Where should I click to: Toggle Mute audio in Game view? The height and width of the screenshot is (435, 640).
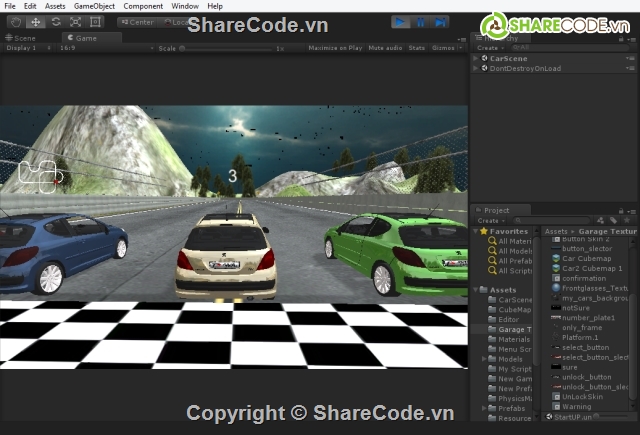click(385, 48)
